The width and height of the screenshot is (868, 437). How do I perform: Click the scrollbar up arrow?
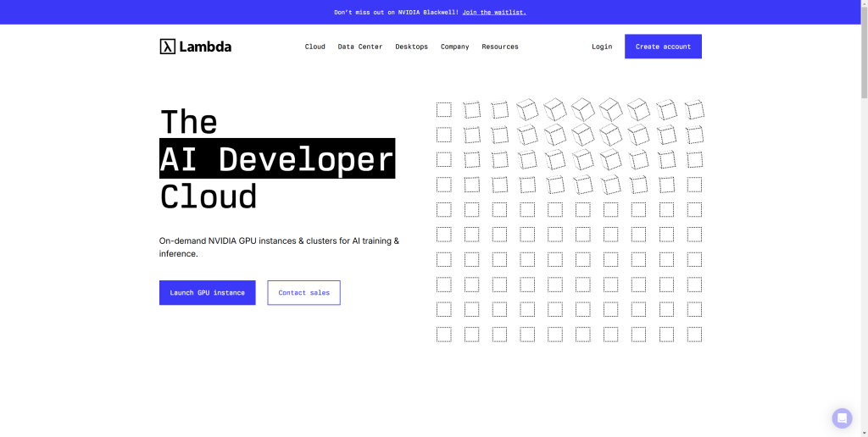click(x=864, y=3)
